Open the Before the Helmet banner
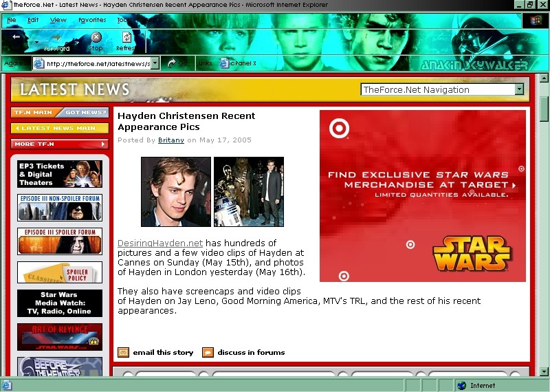Image resolution: width=550 pixels, height=392 pixels. click(60, 367)
